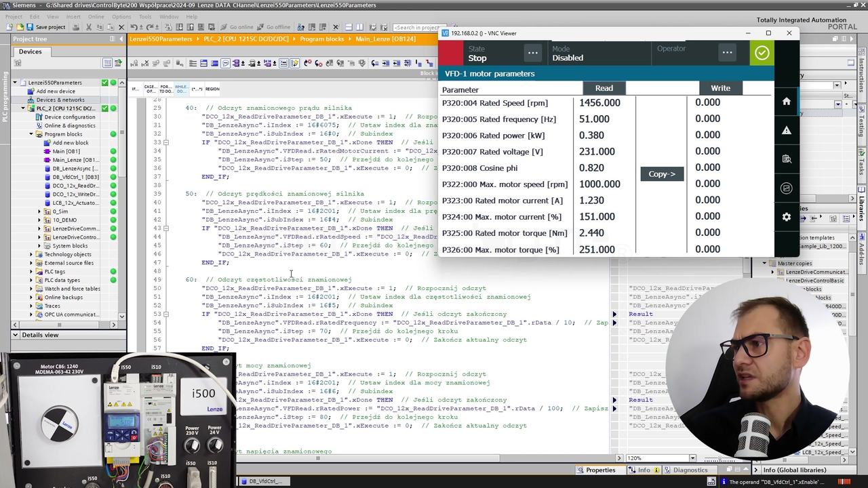Image resolution: width=868 pixels, height=488 pixels.
Task: Collapse the Details view panel
Action: (15, 335)
